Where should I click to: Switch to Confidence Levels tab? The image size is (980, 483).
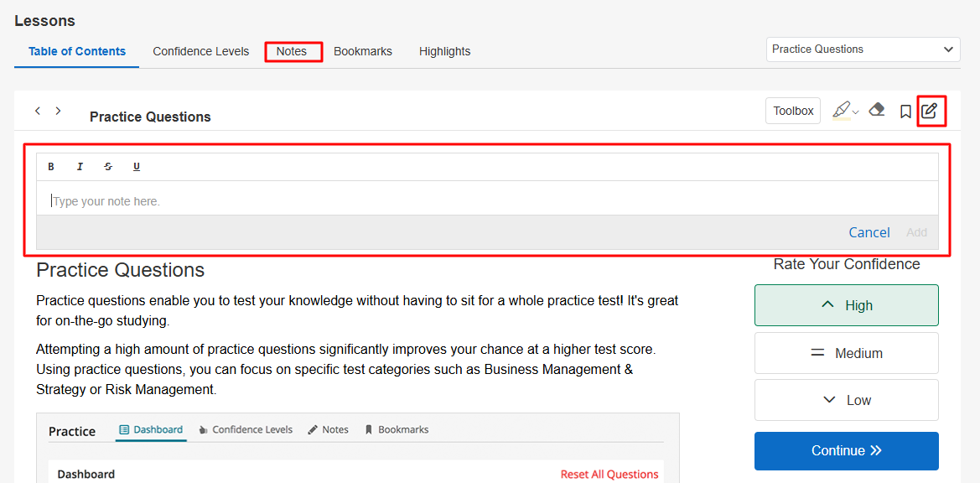coord(200,51)
